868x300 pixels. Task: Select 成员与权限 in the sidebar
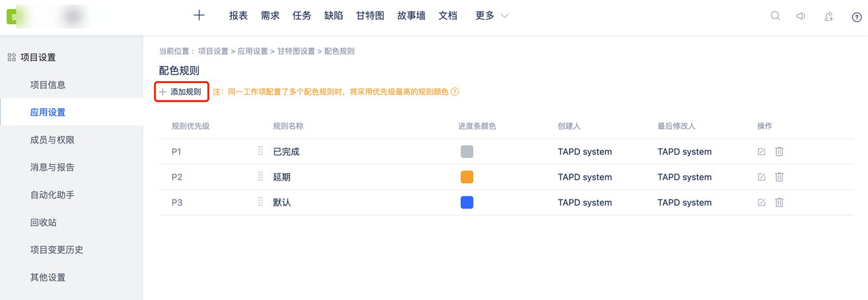coord(52,140)
